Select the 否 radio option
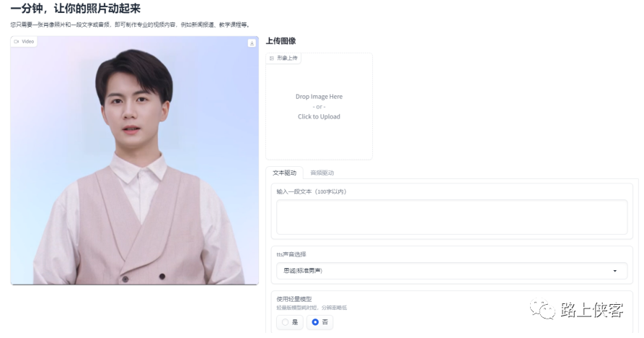Image resolution: width=644 pixels, height=338 pixels. [319, 322]
